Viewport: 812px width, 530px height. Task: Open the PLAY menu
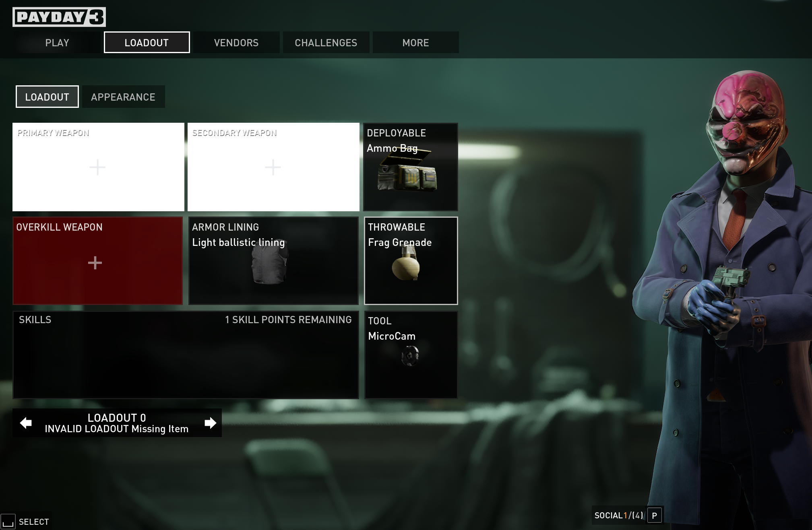pos(57,42)
